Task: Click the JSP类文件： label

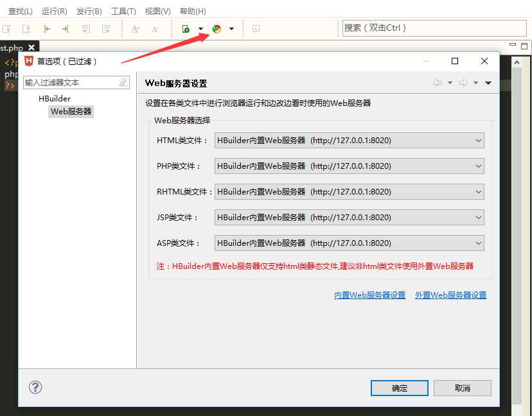Action: click(177, 218)
